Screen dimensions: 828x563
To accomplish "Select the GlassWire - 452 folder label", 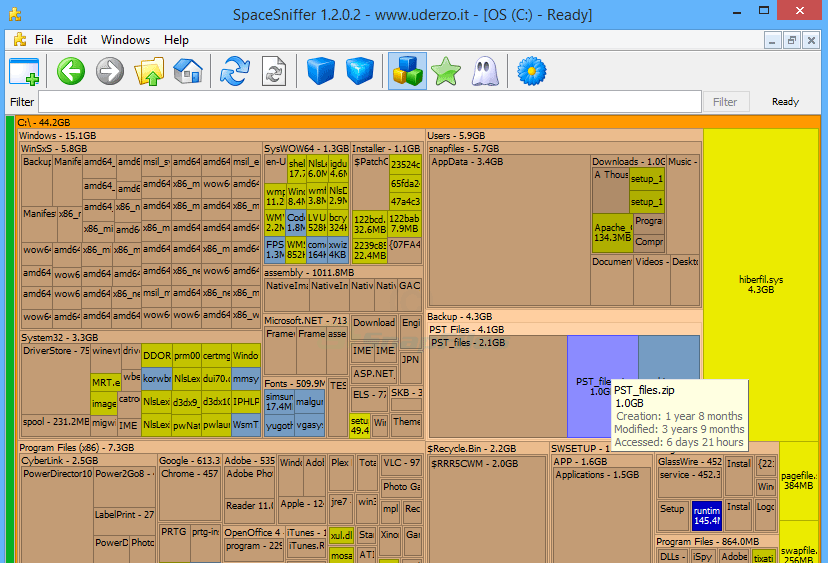I will pyautogui.click(x=690, y=462).
